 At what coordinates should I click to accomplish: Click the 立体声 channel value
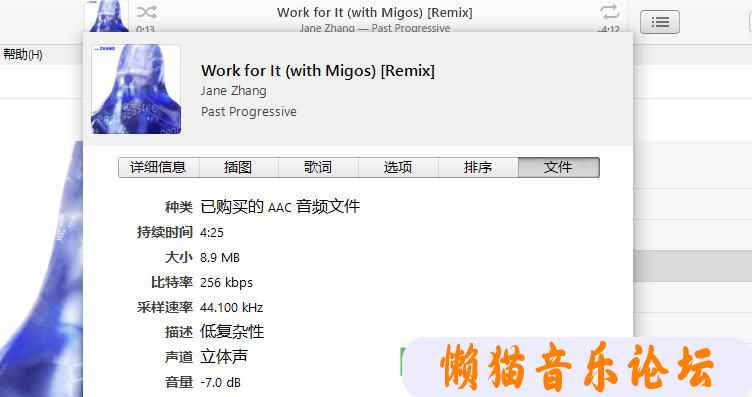(x=224, y=357)
